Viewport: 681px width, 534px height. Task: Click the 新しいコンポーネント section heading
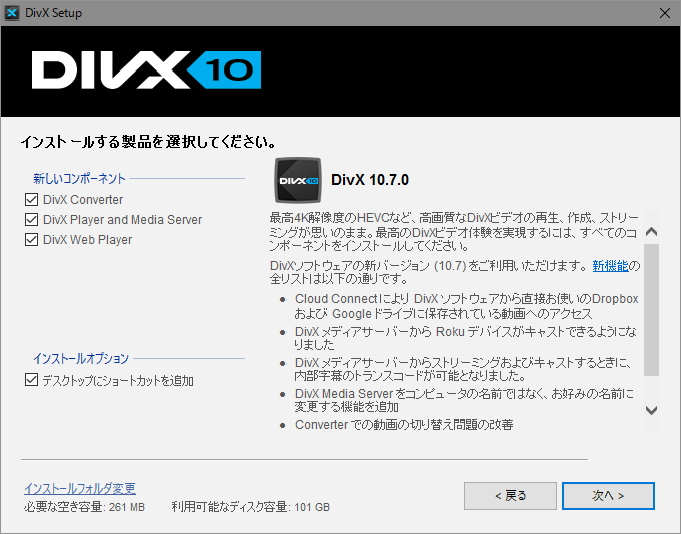[79, 178]
